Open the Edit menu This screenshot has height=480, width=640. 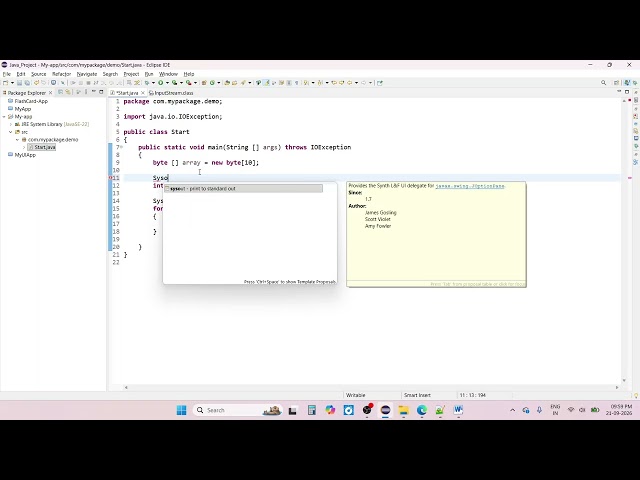tap(21, 74)
